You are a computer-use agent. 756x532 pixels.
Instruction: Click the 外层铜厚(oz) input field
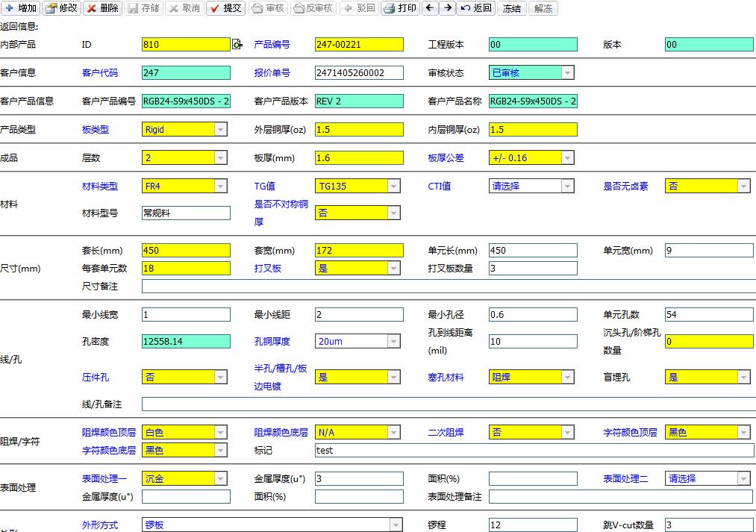pyautogui.click(x=359, y=130)
